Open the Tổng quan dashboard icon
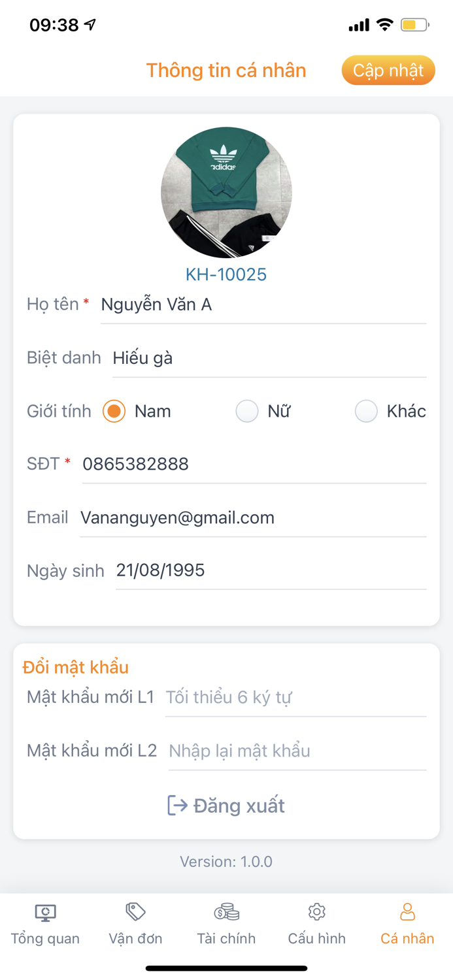453x980 pixels. click(44, 911)
